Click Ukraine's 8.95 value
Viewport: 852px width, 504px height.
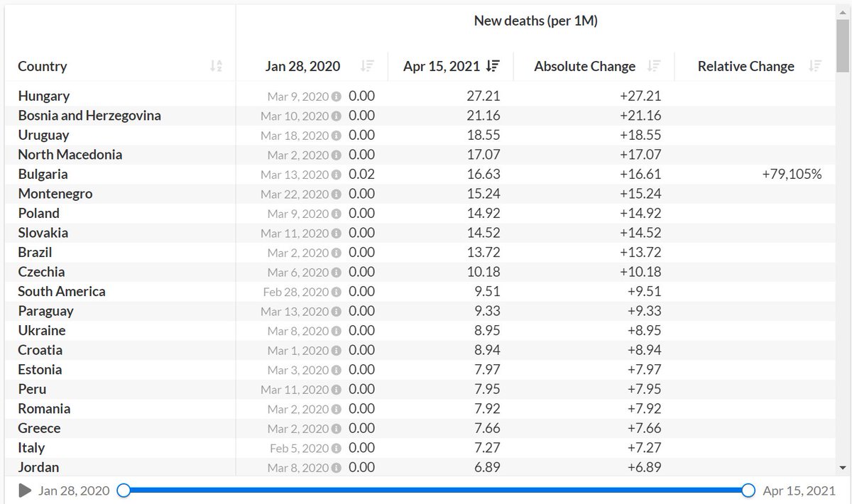(x=486, y=331)
